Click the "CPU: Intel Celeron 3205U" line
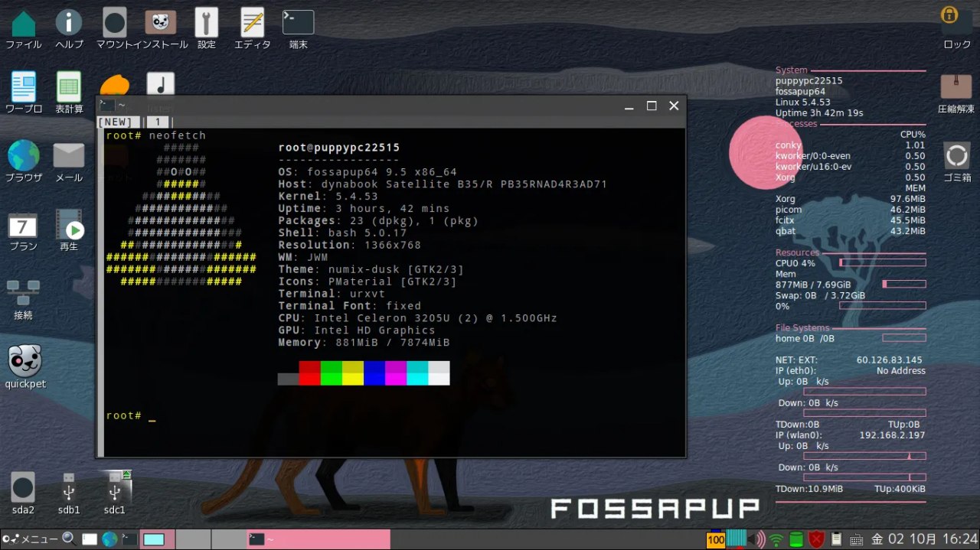The width and height of the screenshot is (980, 550). [x=418, y=318]
